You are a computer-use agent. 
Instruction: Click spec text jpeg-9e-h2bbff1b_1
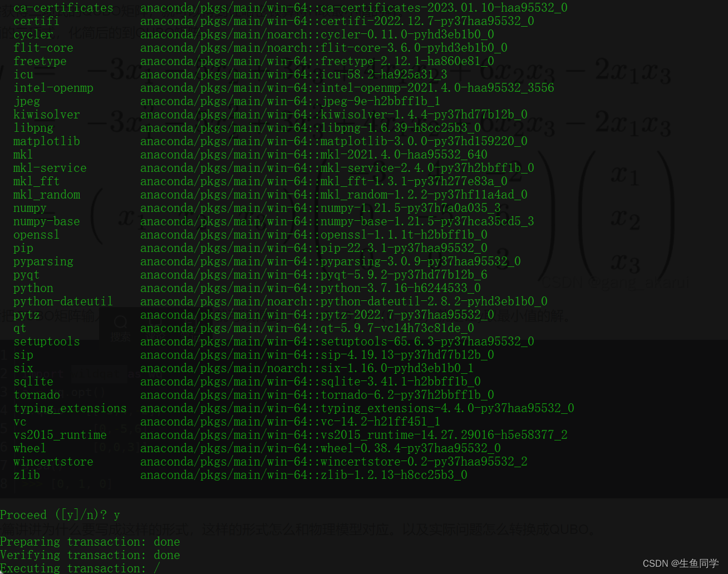point(381,101)
